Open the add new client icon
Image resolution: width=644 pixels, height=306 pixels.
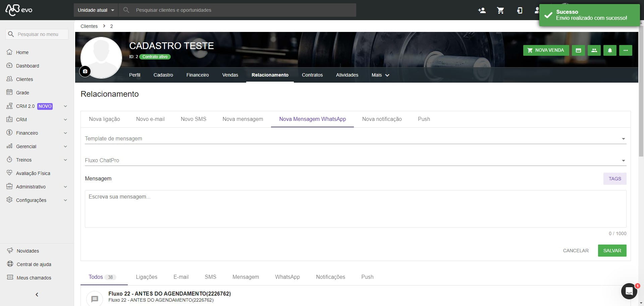(x=482, y=10)
